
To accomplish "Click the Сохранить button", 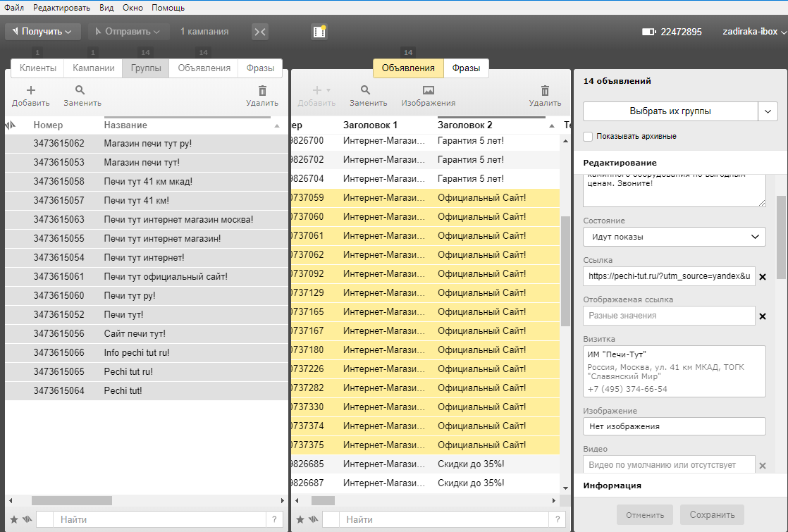I will (712, 515).
